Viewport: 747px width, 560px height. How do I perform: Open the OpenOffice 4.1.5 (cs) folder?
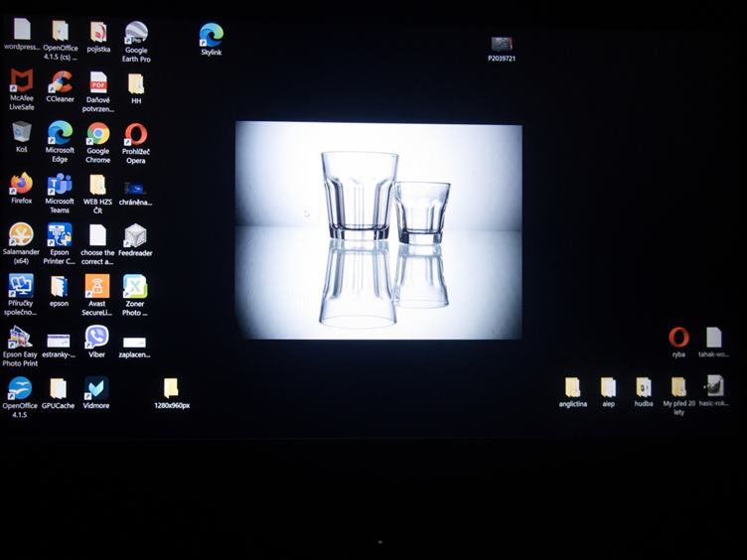(x=60, y=32)
